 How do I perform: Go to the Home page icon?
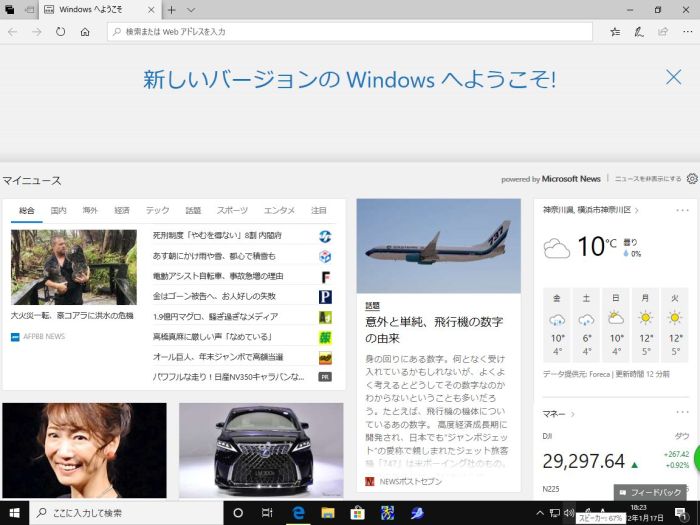(x=85, y=32)
